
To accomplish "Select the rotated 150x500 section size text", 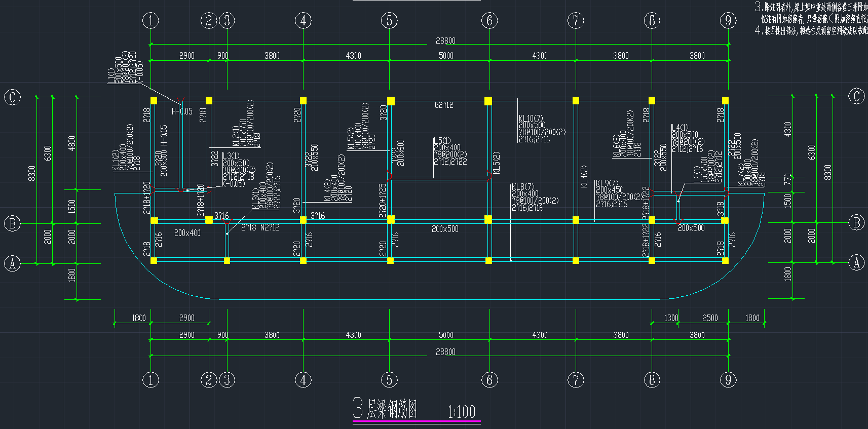I will [704, 169].
